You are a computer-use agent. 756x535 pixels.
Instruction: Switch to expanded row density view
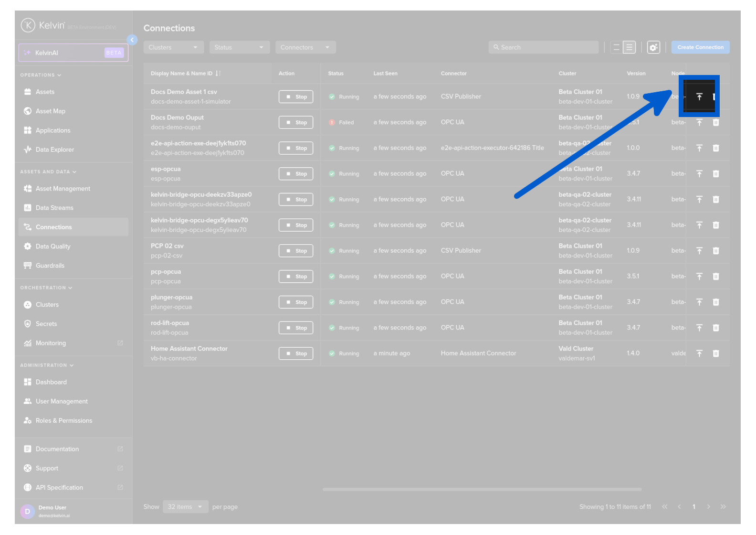point(630,47)
